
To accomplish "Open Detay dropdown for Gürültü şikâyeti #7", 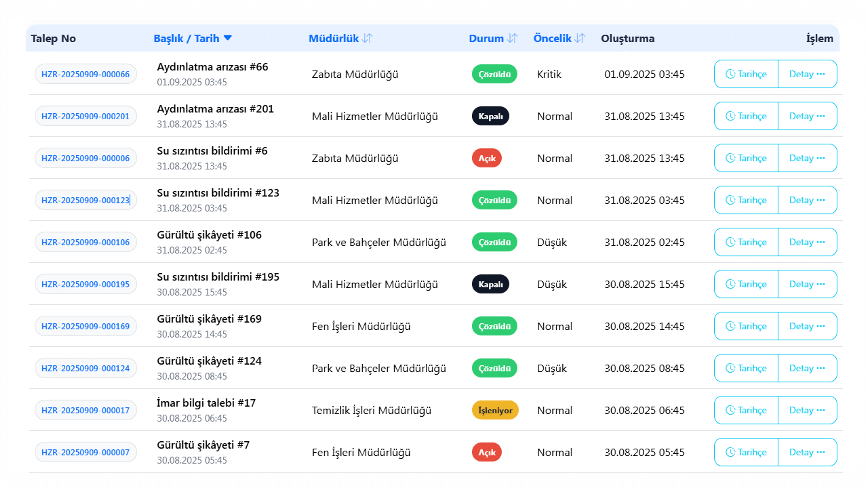I will pos(807,452).
